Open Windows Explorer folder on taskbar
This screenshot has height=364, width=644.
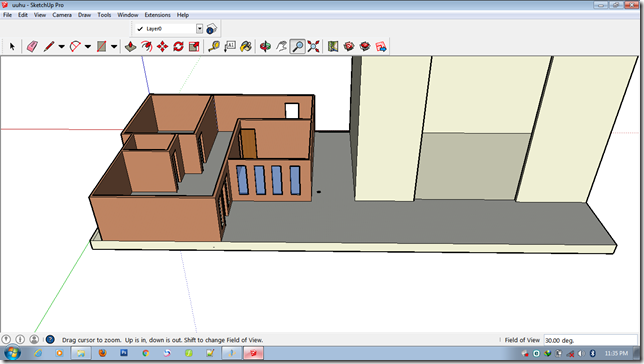pos(81,353)
